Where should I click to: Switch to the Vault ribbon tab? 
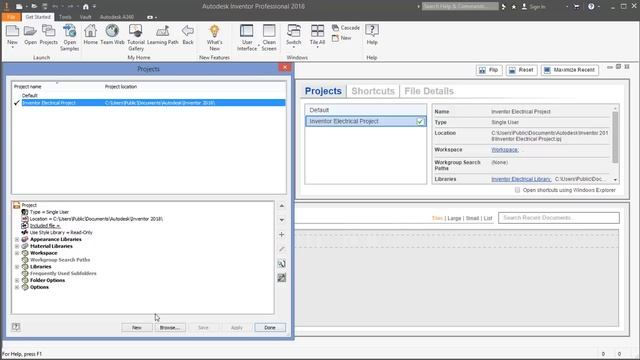pos(85,17)
